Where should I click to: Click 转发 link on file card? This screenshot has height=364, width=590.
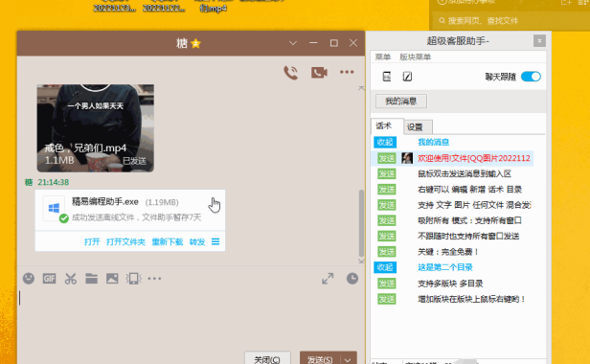point(197,241)
